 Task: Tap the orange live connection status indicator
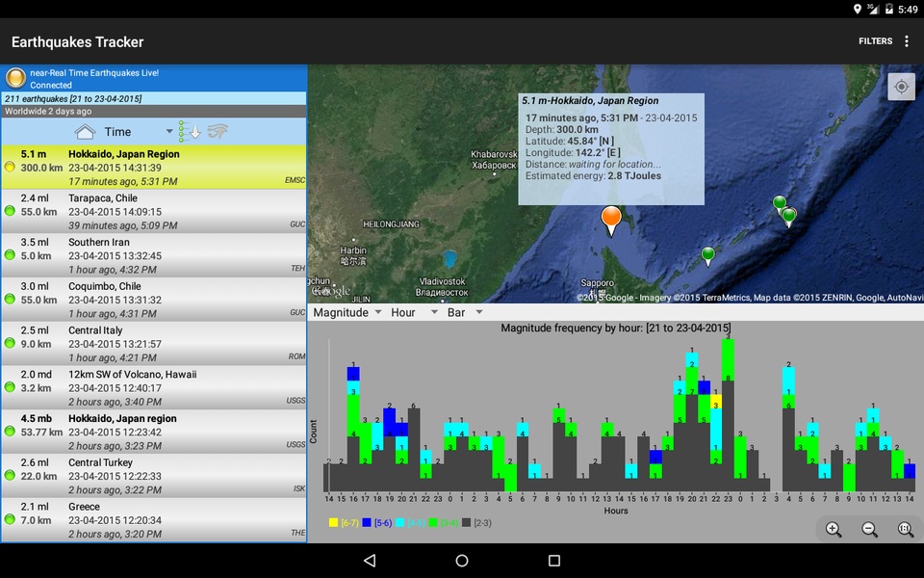click(16, 78)
